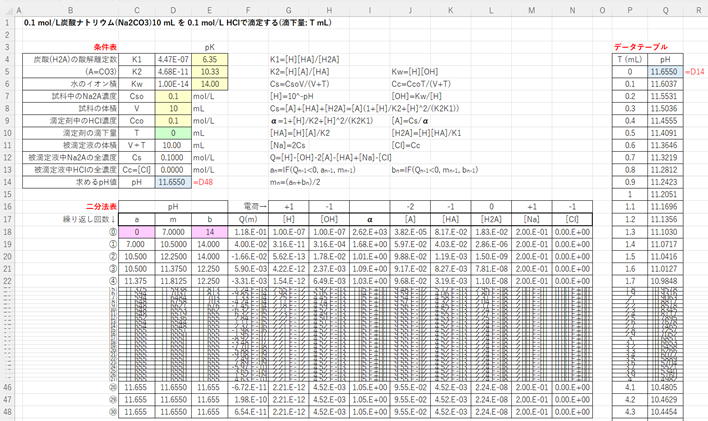Click the blue pH result cell in 条件表

click(x=173, y=182)
